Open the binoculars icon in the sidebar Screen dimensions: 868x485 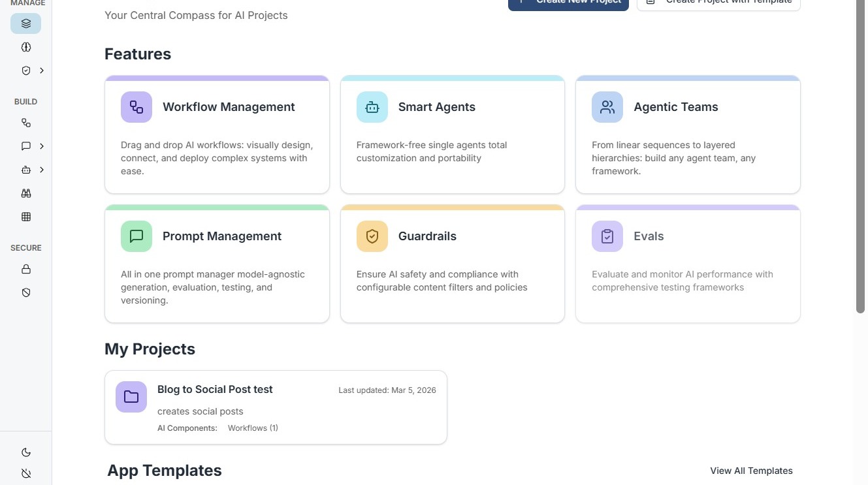coord(26,193)
